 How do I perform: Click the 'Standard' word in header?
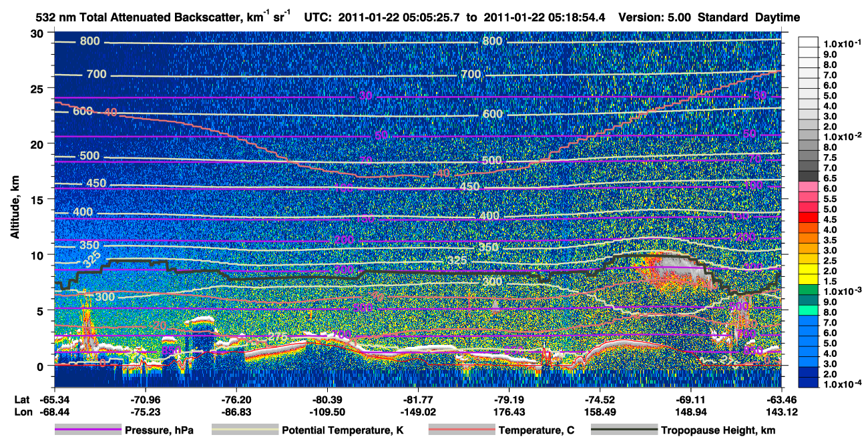pyautogui.click(x=722, y=17)
